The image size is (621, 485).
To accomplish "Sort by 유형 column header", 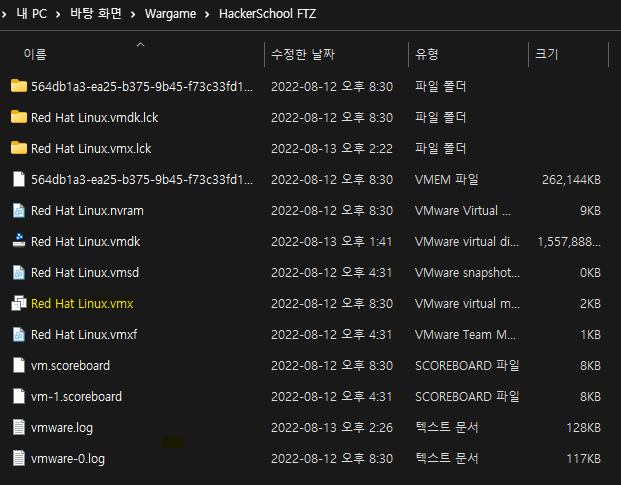I will coord(427,54).
